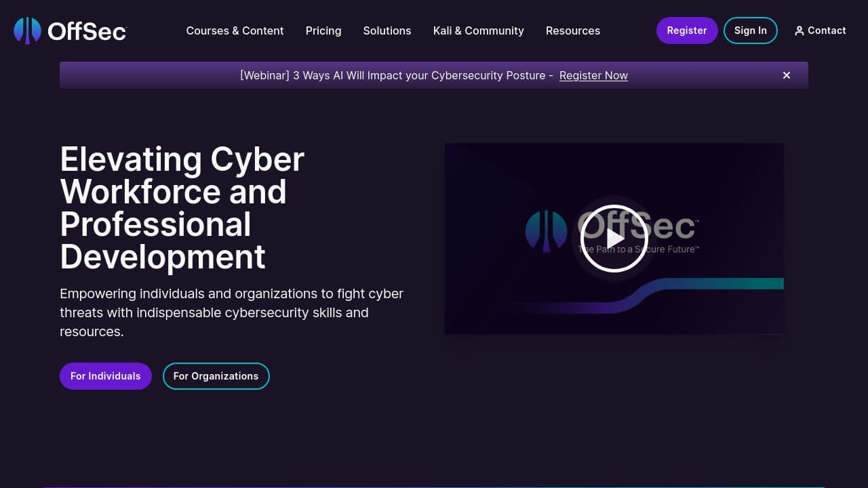Select Pricing in the navigation bar

click(323, 30)
